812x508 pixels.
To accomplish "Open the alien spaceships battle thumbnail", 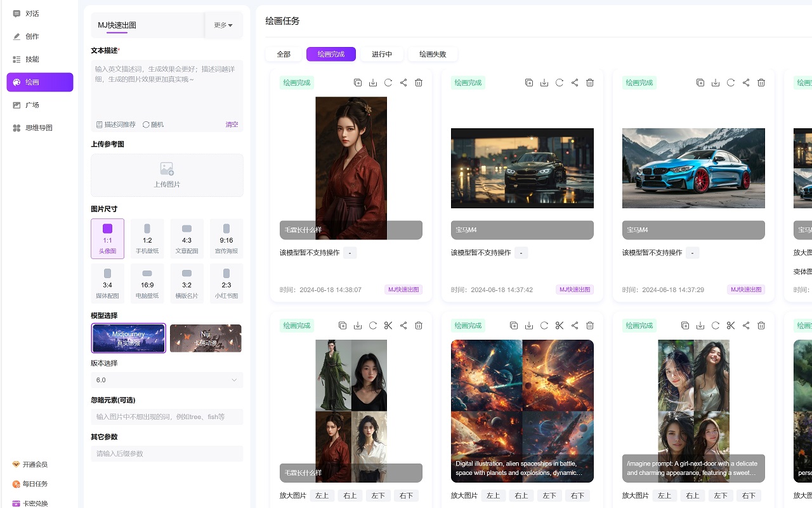I will click(522, 411).
